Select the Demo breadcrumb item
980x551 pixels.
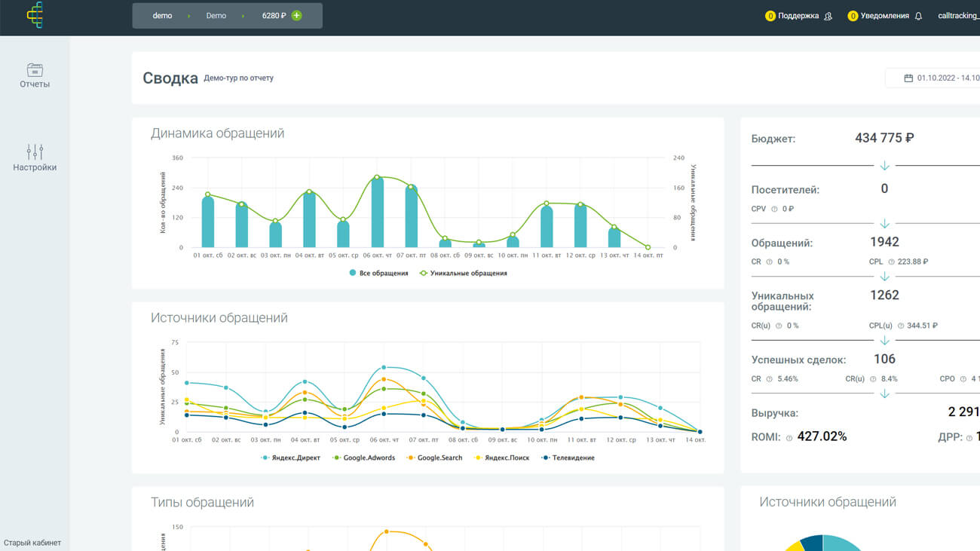tap(216, 16)
